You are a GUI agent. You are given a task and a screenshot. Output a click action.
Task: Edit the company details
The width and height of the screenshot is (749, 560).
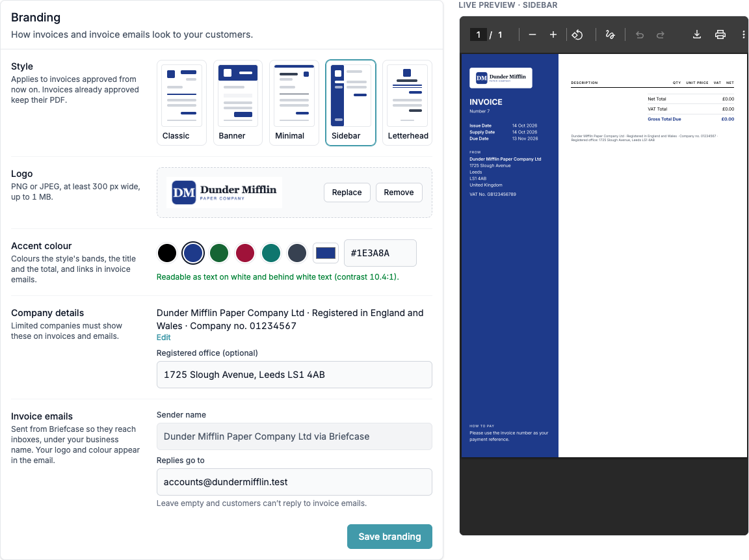pyautogui.click(x=163, y=338)
